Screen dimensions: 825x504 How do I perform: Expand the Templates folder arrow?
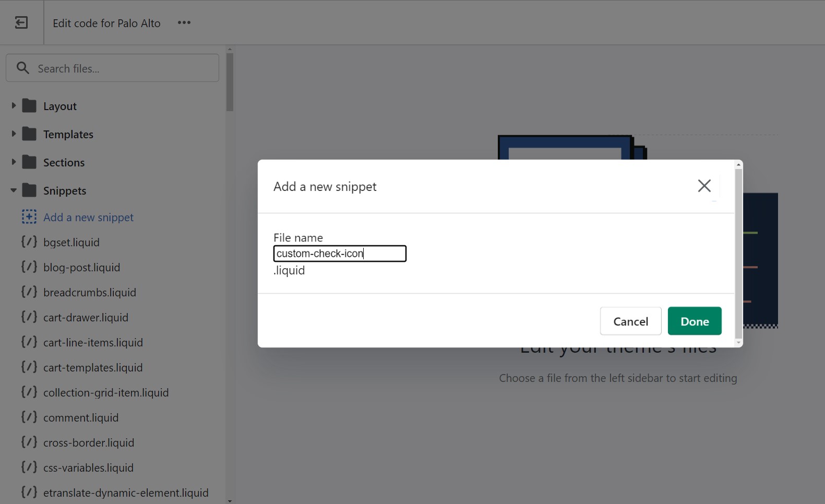pos(14,134)
